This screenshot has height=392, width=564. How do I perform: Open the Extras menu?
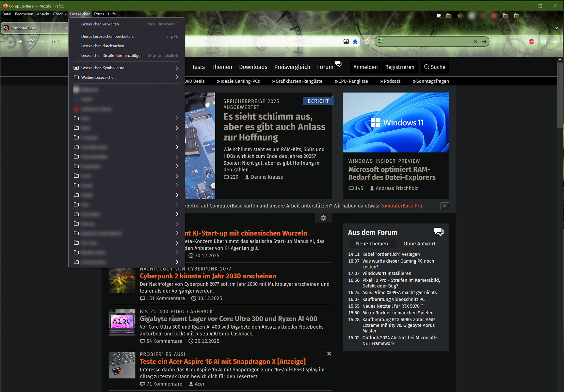[99, 14]
